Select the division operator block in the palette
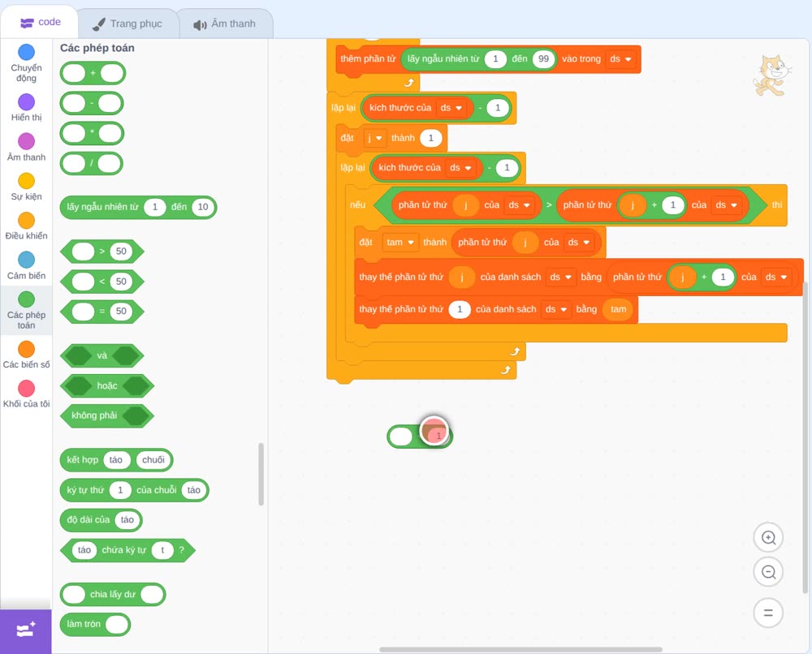The height and width of the screenshot is (654, 812). [x=92, y=164]
